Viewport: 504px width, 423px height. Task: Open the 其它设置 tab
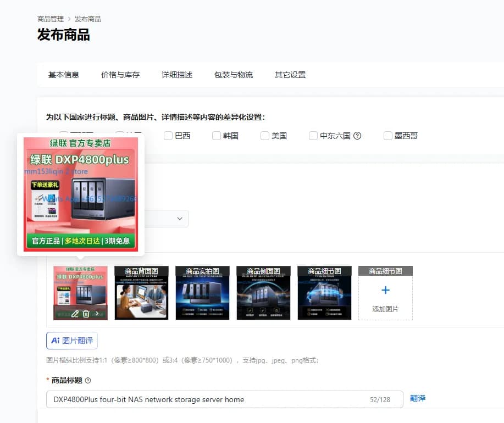click(x=290, y=75)
